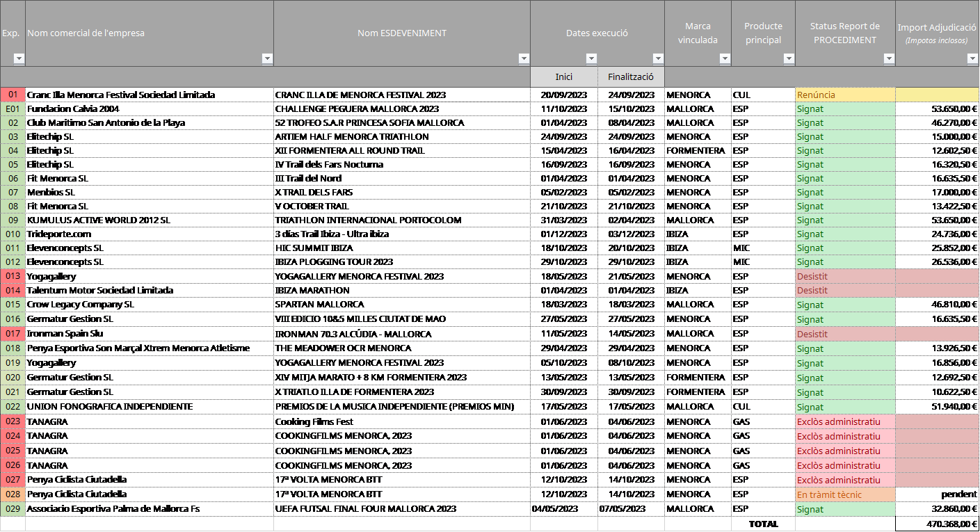
Task: Click the Signat status in row E01
Action: point(844,109)
